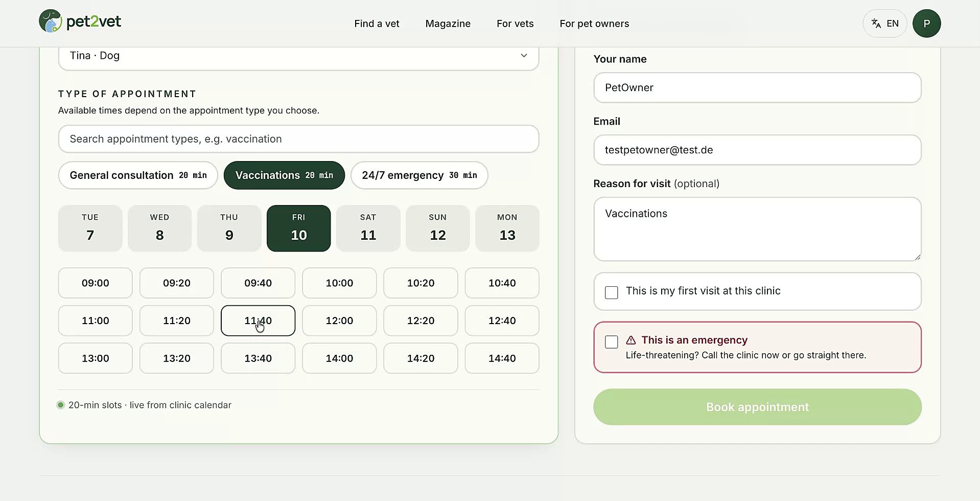Go to Magazine page

coord(448,24)
